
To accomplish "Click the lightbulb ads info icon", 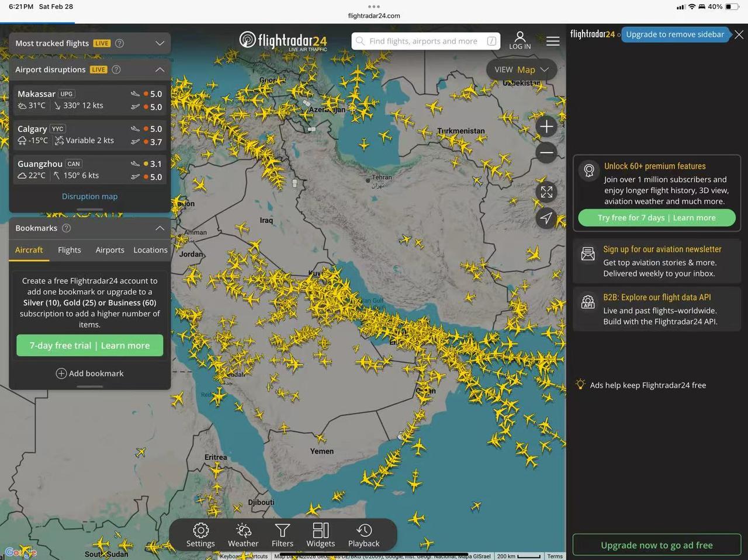I will pyautogui.click(x=580, y=384).
